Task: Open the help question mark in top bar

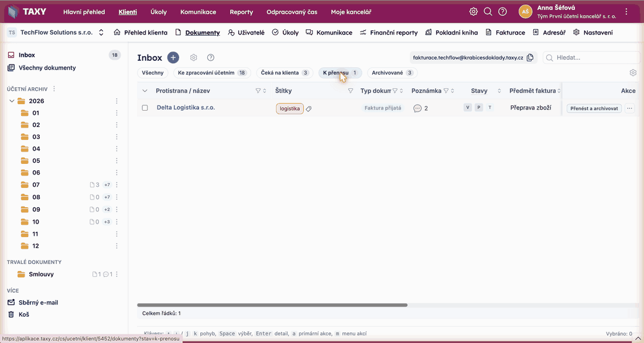Action: pos(502,12)
